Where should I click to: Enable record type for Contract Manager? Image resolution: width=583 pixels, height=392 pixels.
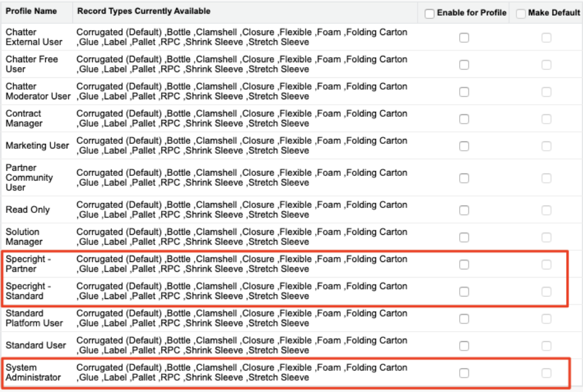(x=464, y=119)
